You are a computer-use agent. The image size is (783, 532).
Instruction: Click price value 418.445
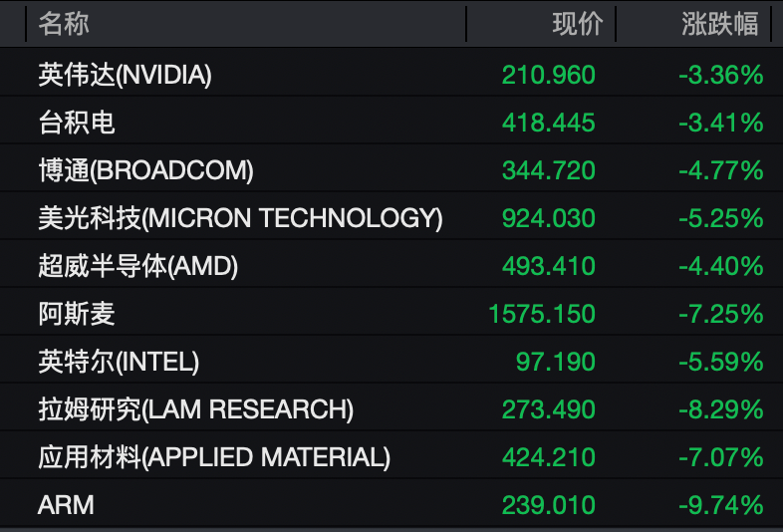click(x=548, y=123)
